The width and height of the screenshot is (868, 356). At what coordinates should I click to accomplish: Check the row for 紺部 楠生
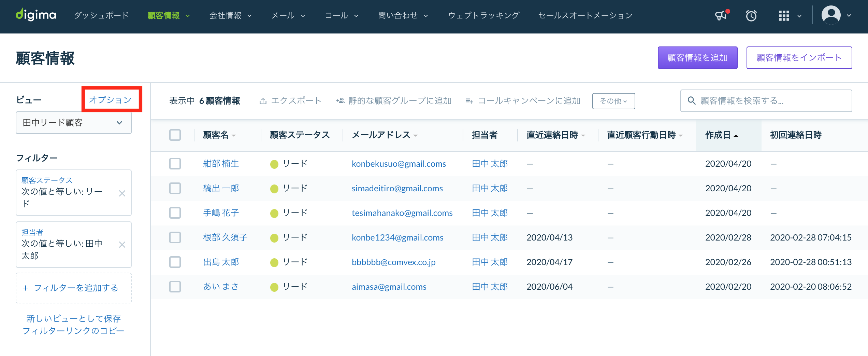175,164
